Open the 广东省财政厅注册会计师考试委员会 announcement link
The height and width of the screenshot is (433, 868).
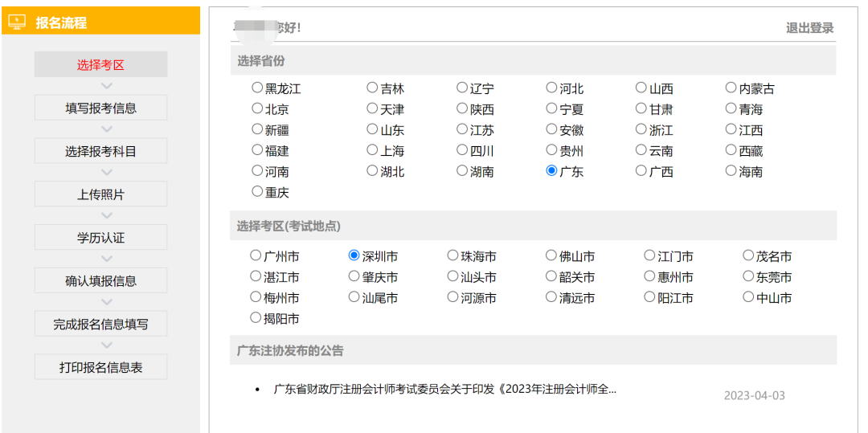pyautogui.click(x=445, y=390)
